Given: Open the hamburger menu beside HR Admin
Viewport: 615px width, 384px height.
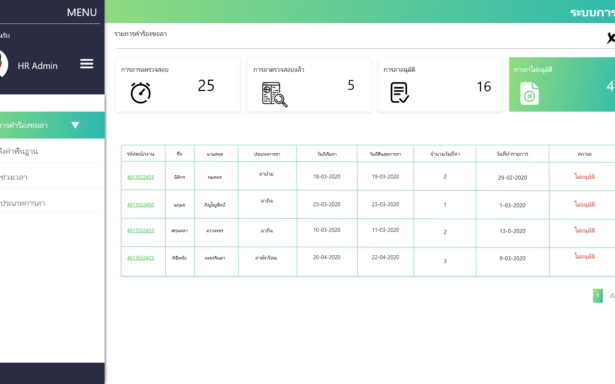Looking at the screenshot, I should [87, 64].
